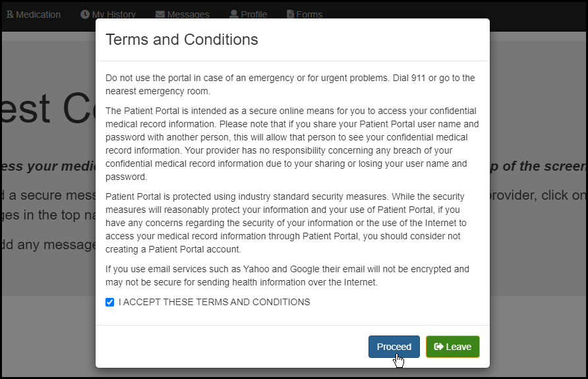
Task: Click the sign-out arrow icon on Leave
Action: (x=438, y=347)
